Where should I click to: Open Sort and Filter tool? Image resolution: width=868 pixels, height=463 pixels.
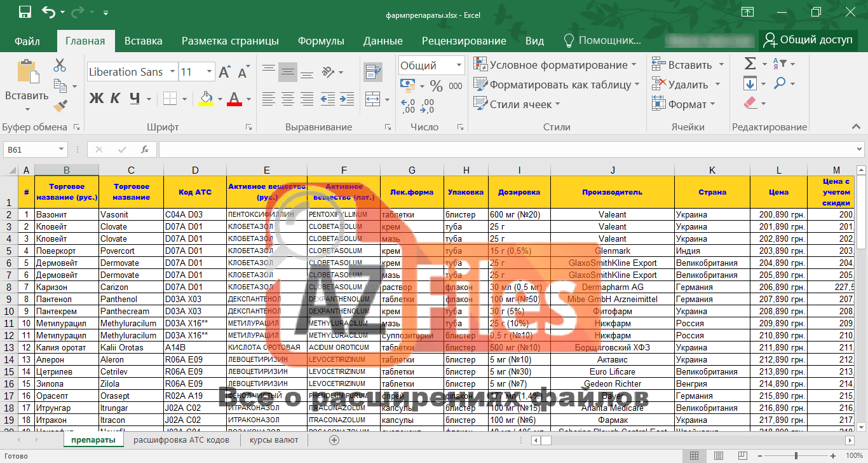[x=779, y=64]
